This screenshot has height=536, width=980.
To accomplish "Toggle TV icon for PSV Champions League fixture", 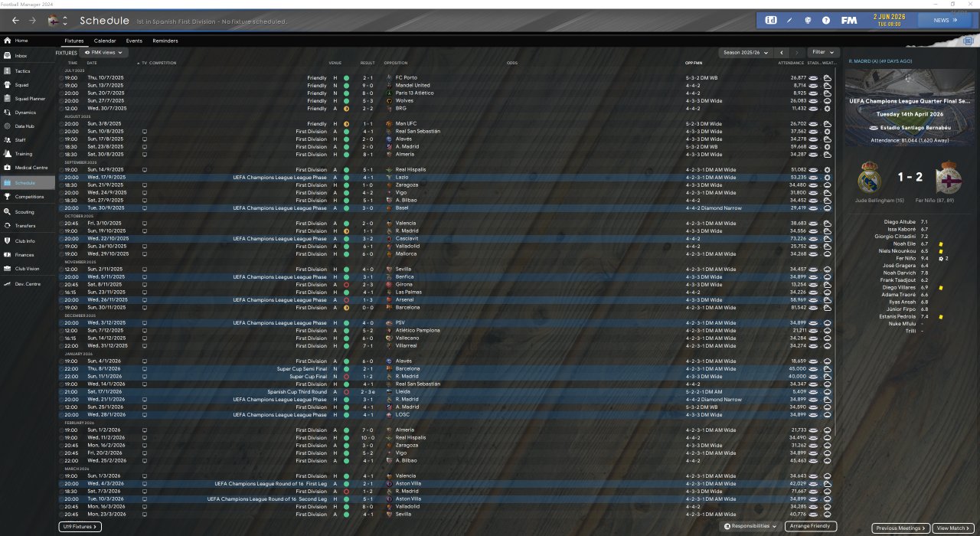I will coord(144,323).
